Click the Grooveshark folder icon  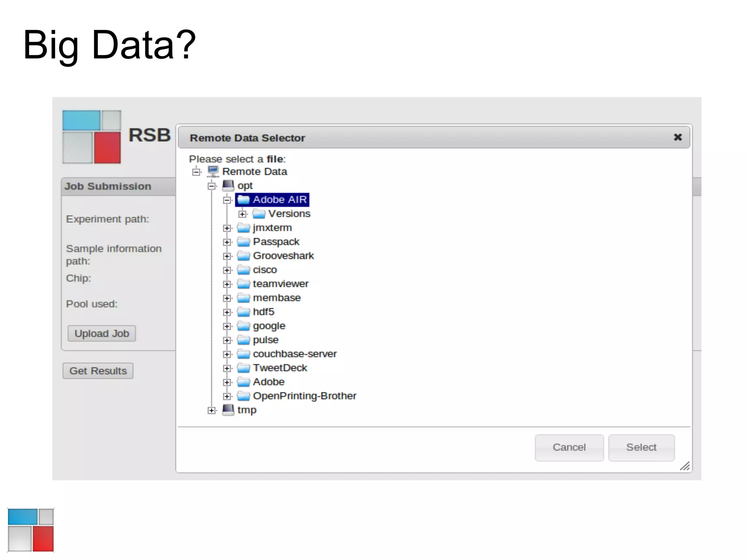click(x=243, y=256)
